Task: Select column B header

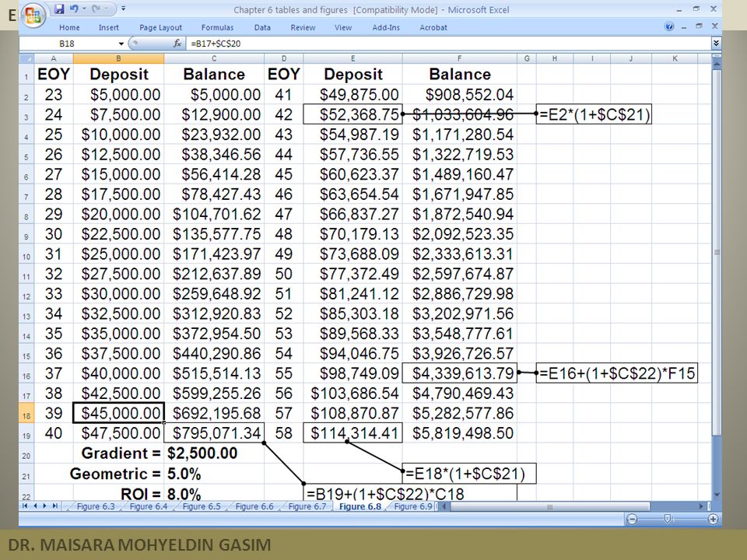Action: tap(118, 58)
